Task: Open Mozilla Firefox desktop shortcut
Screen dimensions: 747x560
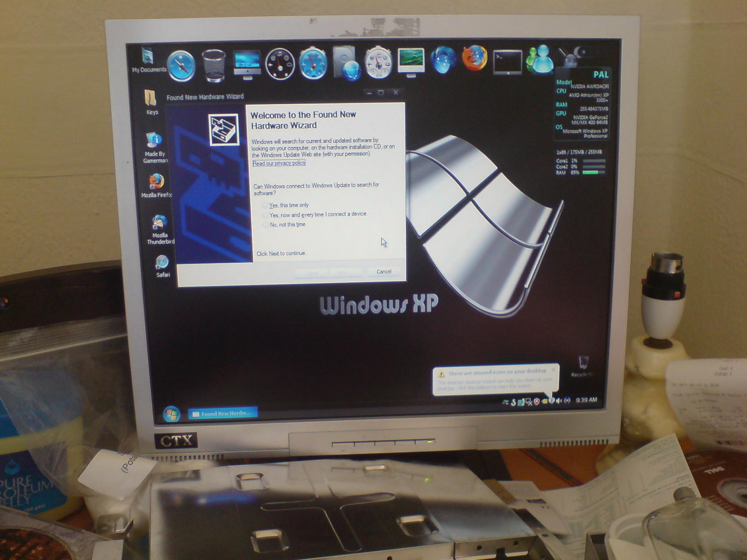Action: [156, 185]
